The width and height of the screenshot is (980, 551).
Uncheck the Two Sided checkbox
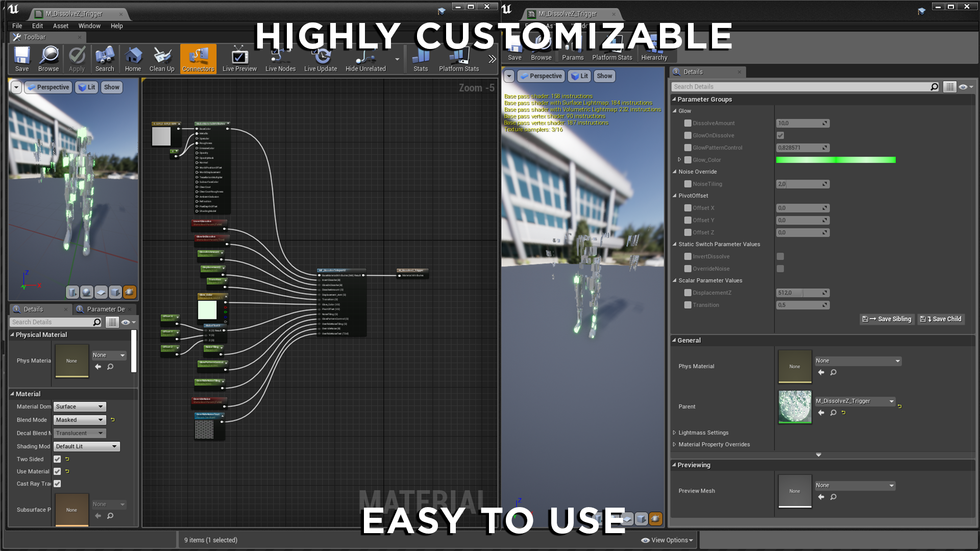click(57, 459)
